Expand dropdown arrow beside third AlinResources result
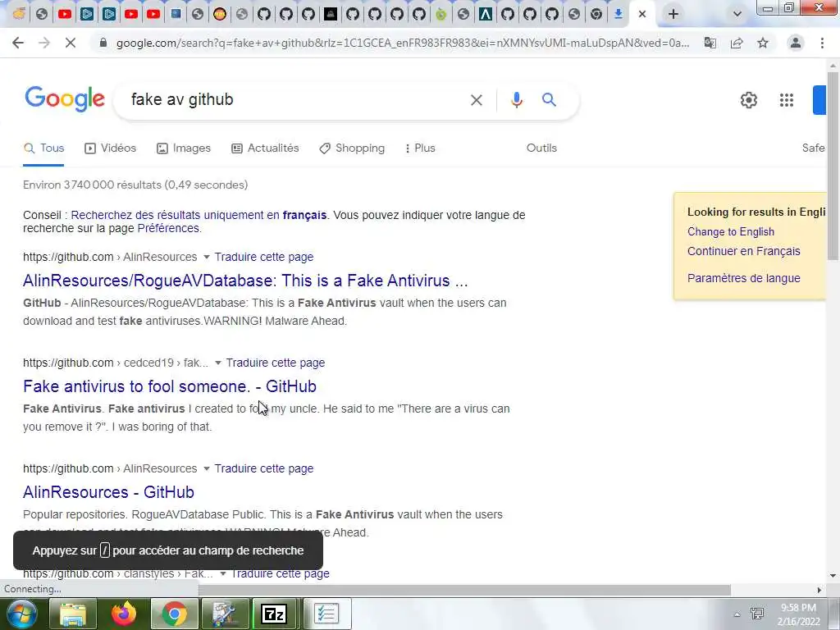 [x=206, y=468]
